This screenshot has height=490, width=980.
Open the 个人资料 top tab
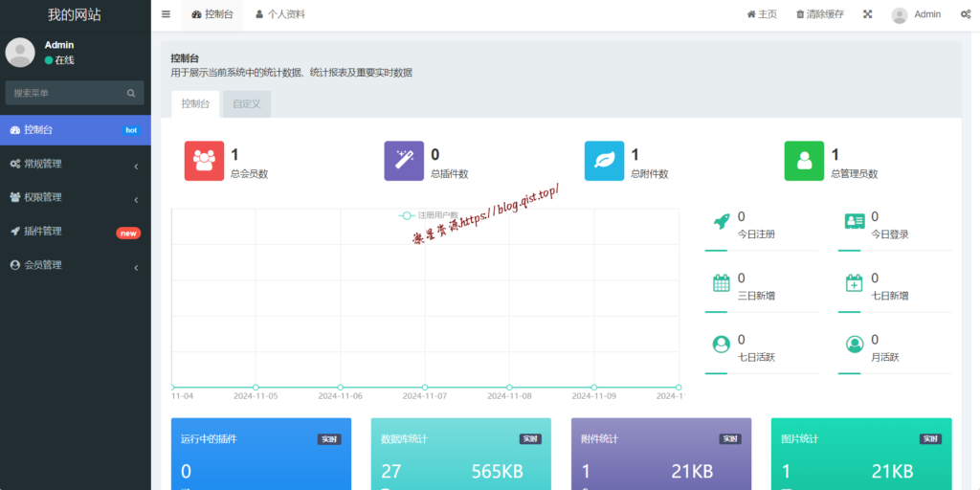[278, 14]
